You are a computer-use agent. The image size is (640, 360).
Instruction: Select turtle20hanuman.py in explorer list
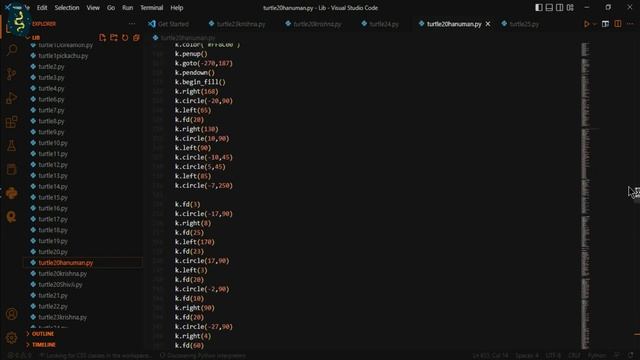(66, 263)
